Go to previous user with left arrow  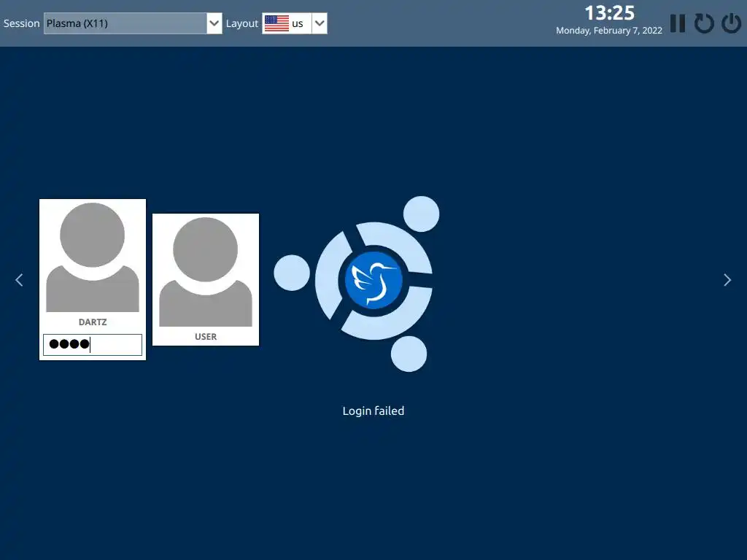click(x=19, y=280)
